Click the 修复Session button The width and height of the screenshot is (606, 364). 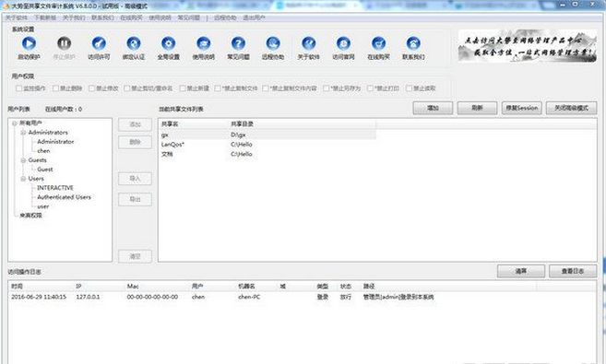click(522, 108)
